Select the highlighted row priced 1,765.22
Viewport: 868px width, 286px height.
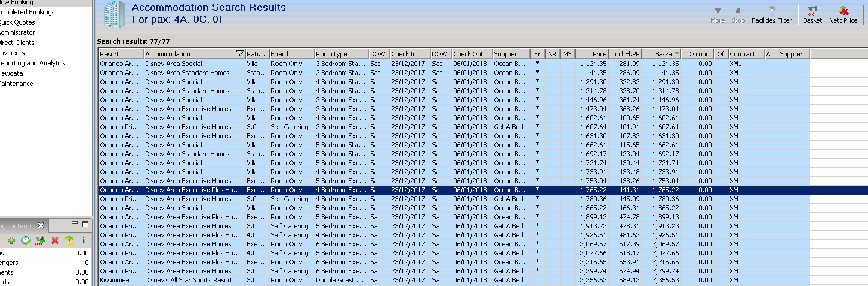click(x=454, y=190)
